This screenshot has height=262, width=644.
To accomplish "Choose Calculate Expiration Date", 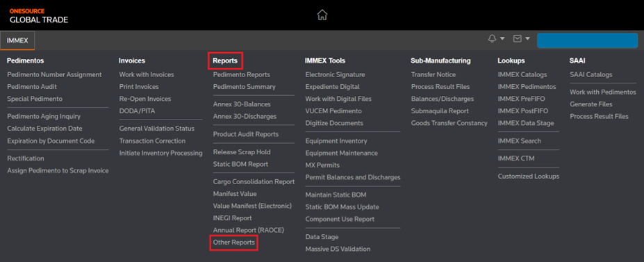I will pyautogui.click(x=44, y=129).
